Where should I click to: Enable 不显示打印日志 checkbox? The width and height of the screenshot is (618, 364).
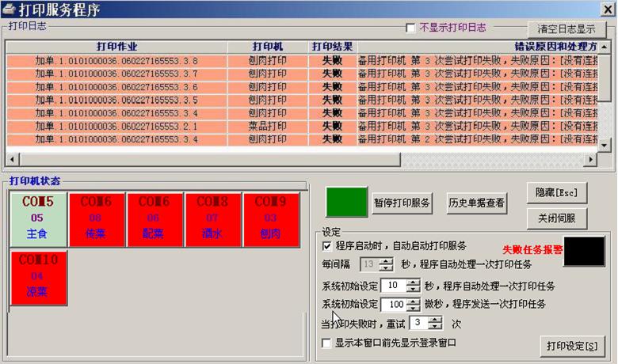tap(410, 28)
